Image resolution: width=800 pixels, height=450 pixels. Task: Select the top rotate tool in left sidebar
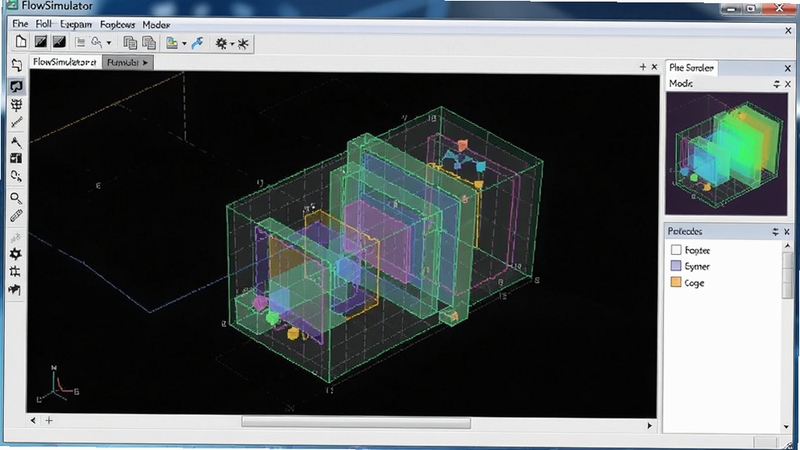[16, 65]
